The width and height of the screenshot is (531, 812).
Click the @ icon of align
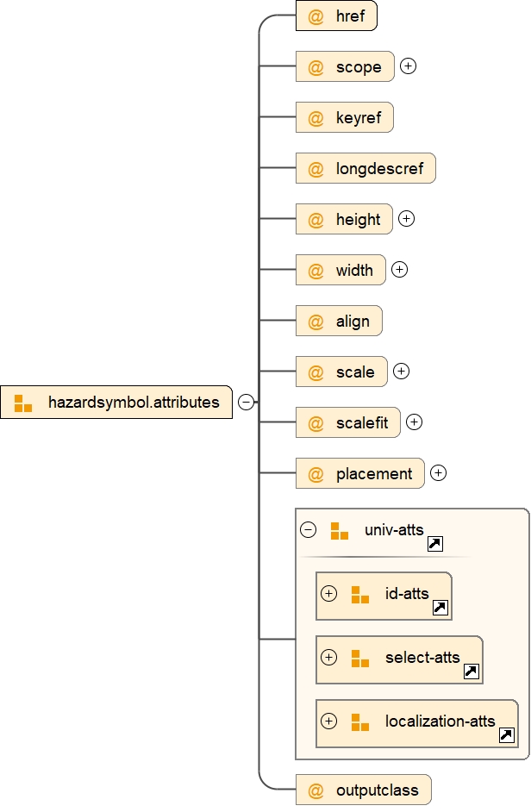point(315,322)
